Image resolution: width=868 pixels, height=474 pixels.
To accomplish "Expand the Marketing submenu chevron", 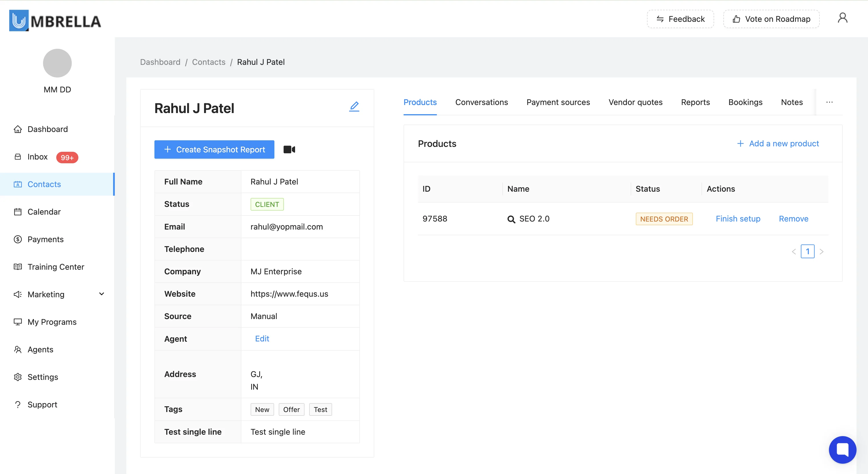I will click(x=101, y=294).
